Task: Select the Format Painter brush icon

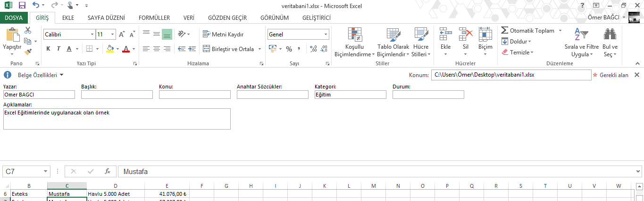Action: point(28,52)
